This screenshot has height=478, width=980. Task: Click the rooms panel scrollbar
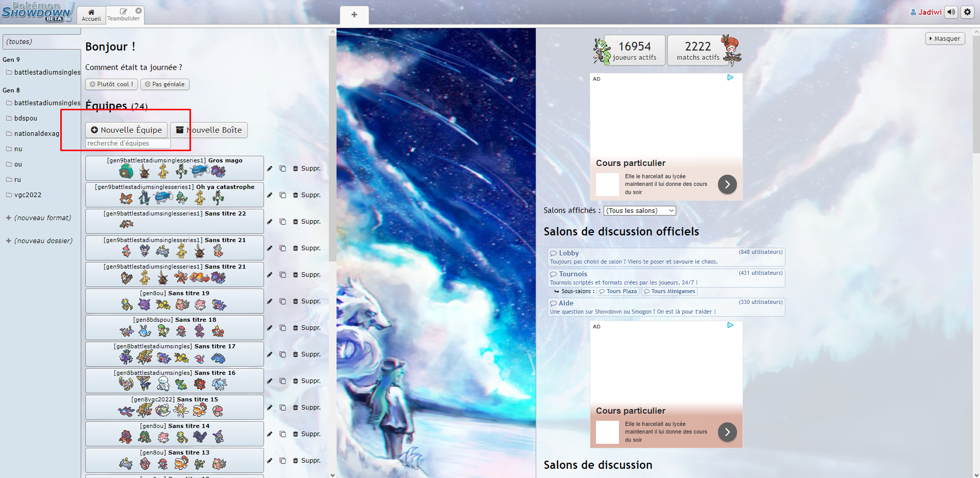976,94
